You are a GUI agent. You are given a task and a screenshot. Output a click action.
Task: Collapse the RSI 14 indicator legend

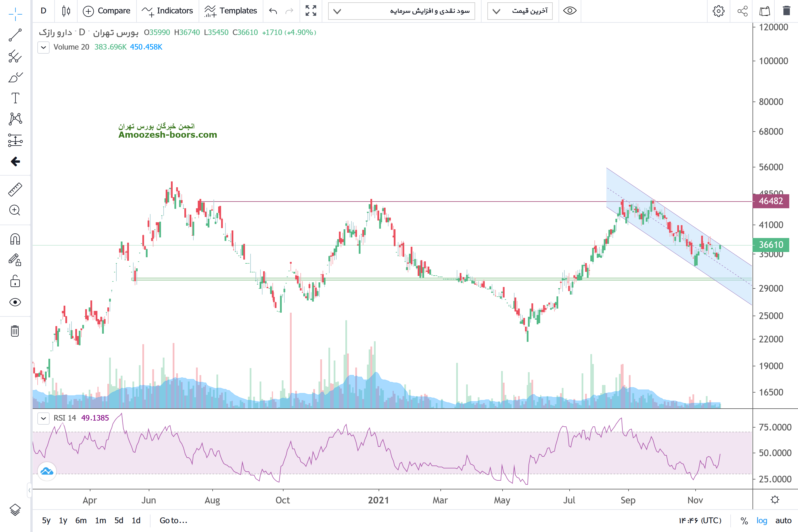click(x=43, y=418)
